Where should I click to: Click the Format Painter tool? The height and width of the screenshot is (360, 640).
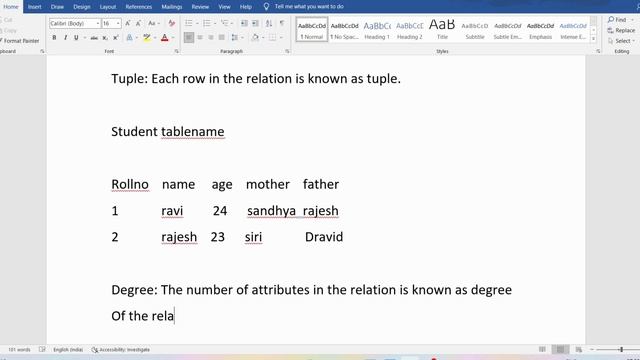(20, 41)
